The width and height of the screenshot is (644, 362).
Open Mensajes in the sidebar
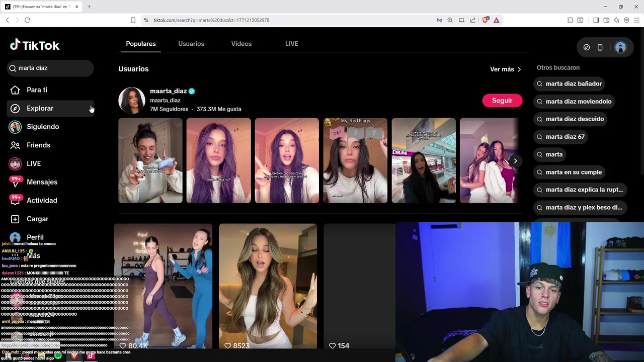50,182
